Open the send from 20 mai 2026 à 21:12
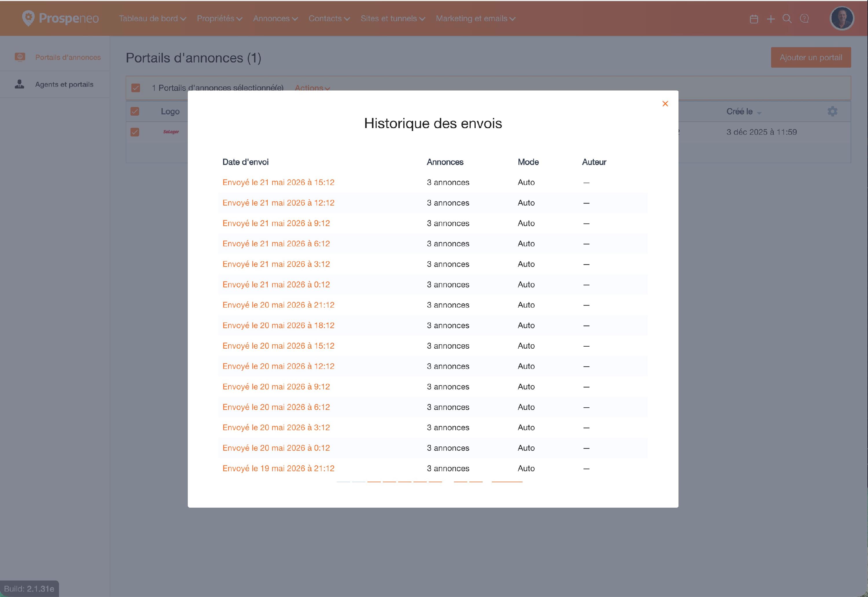868x597 pixels. [278, 305]
